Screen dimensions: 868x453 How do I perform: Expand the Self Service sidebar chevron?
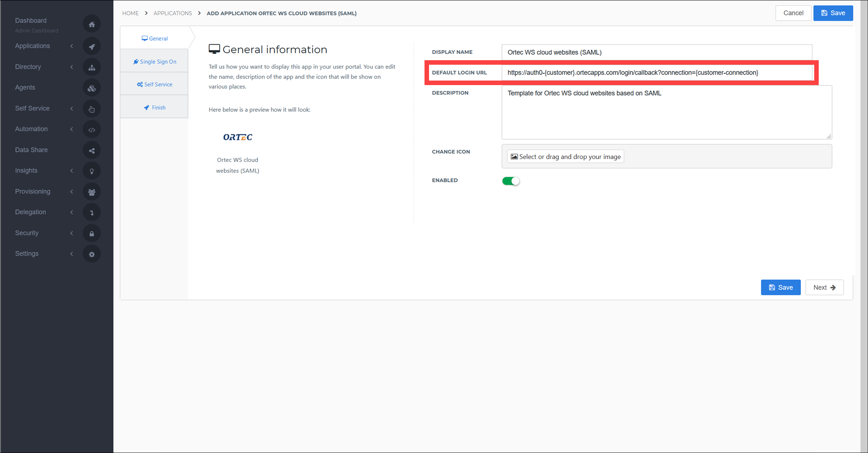coord(71,109)
